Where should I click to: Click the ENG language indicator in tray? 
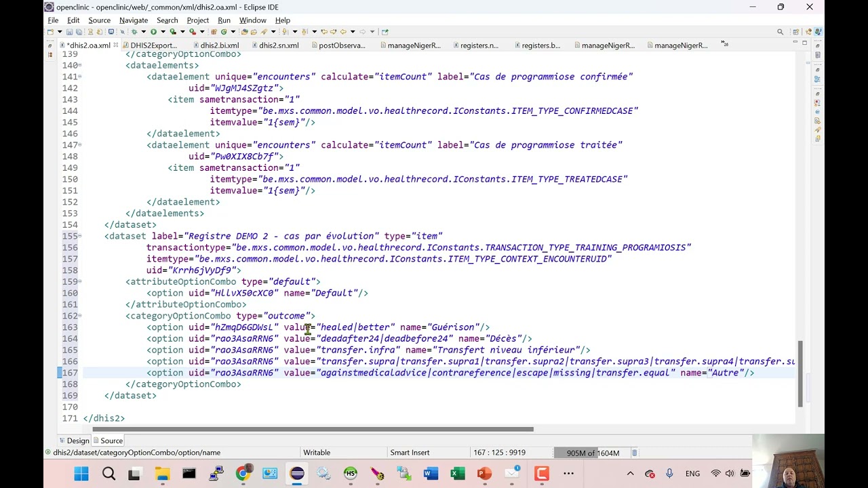pos(692,474)
